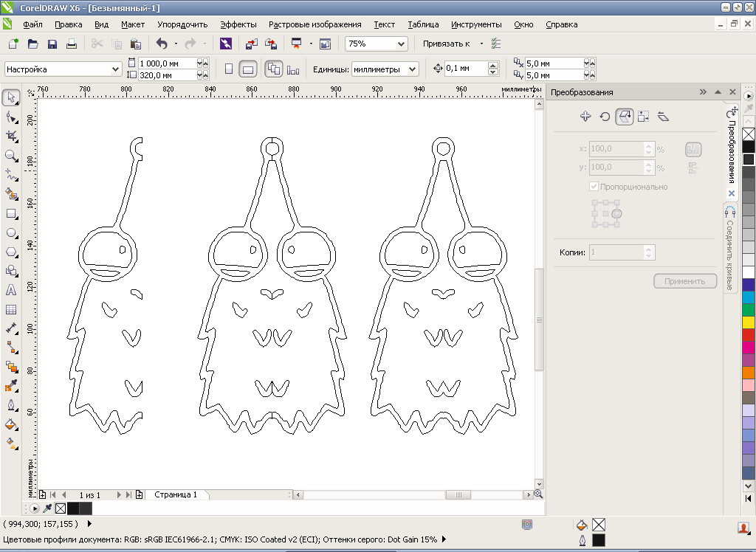This screenshot has height=552, width=756.
Task: Open the Упорядочить menu
Action: (182, 24)
